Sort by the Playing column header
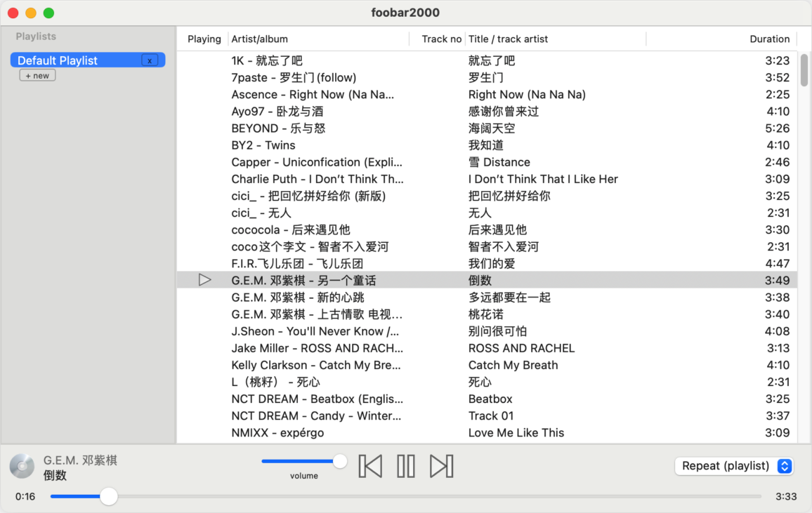The height and width of the screenshot is (513, 812). coord(204,39)
